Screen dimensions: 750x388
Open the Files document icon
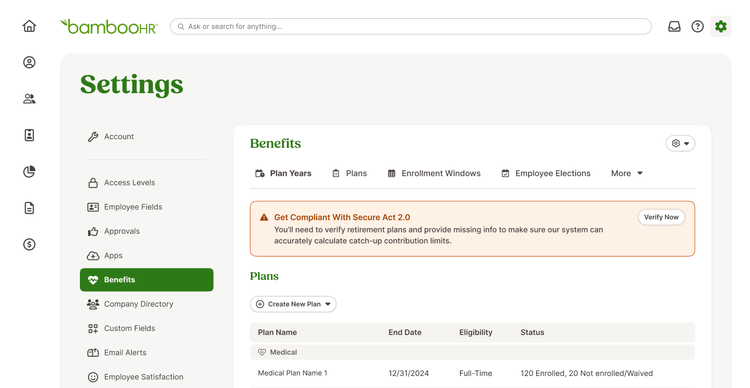pyautogui.click(x=29, y=208)
